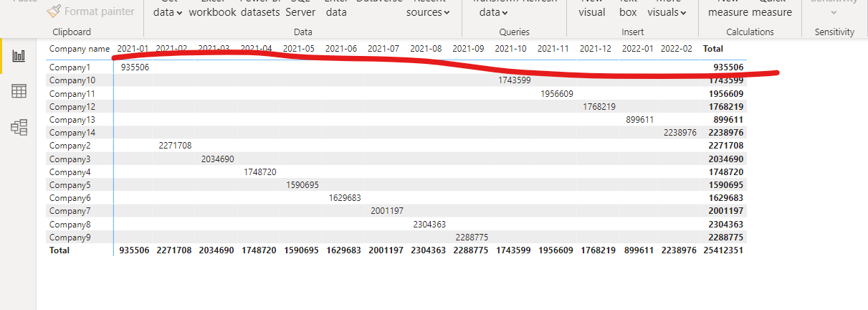Click the Total row label
Screen dimensions: 868x310
(x=59, y=250)
